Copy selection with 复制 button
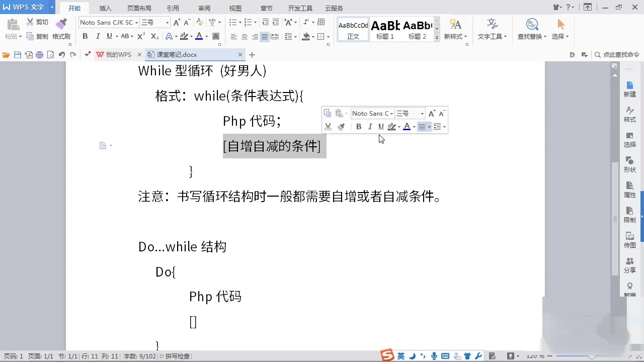Image resolution: width=644 pixels, height=362 pixels. click(x=37, y=36)
